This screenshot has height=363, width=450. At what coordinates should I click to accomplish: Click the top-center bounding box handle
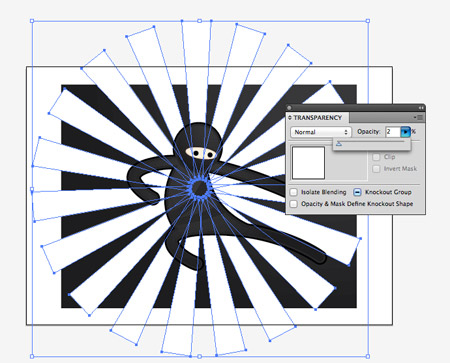click(199, 21)
